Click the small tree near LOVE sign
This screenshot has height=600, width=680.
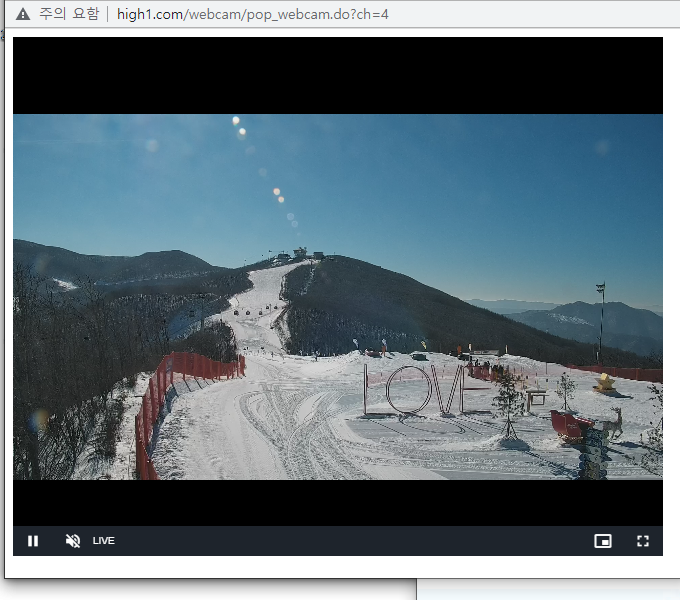(x=508, y=400)
